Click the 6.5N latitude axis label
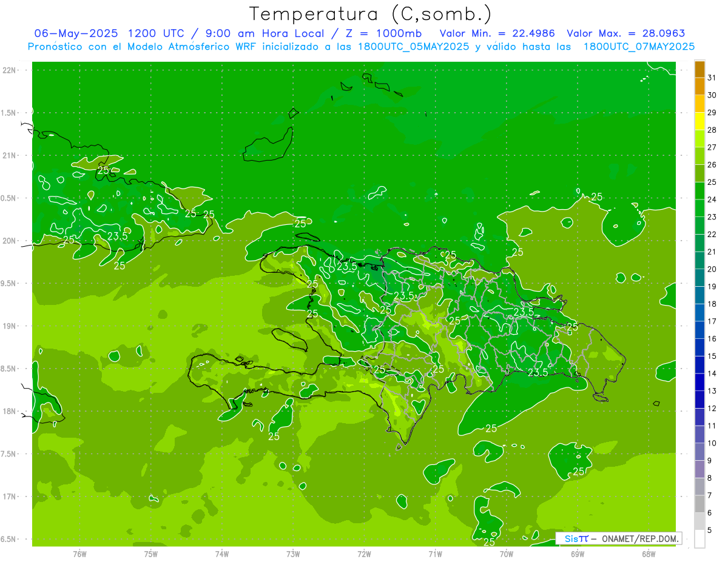This screenshot has width=728, height=562. [x=10, y=539]
